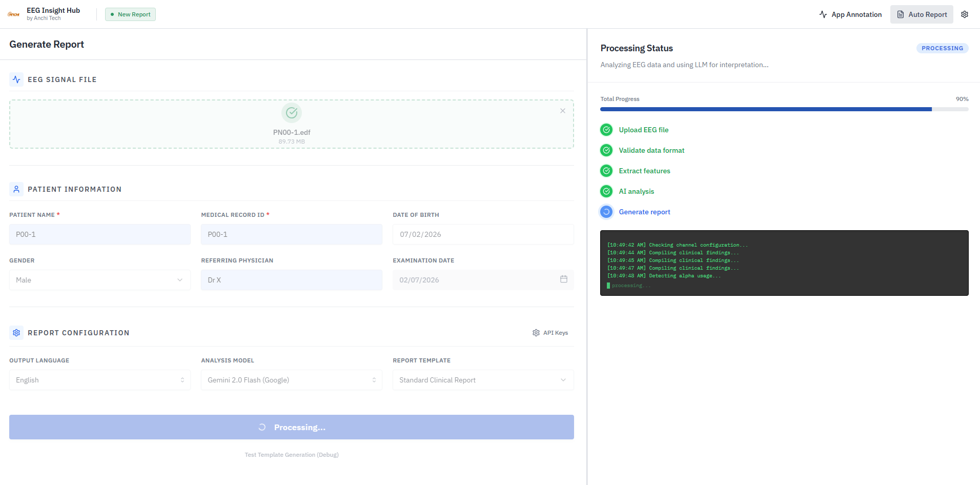The height and width of the screenshot is (485, 980).
Task: Click the AI analysis check icon
Action: click(x=606, y=191)
